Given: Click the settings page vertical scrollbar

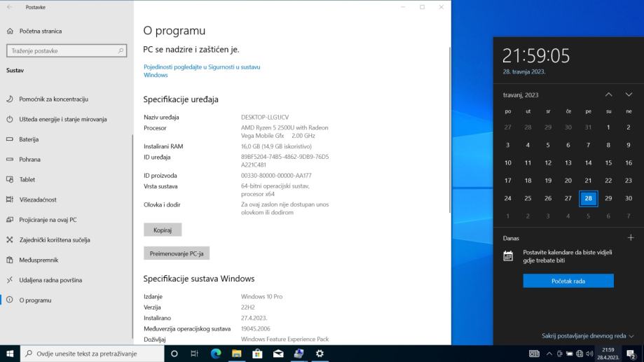Looking at the screenshot, I should click(449, 130).
